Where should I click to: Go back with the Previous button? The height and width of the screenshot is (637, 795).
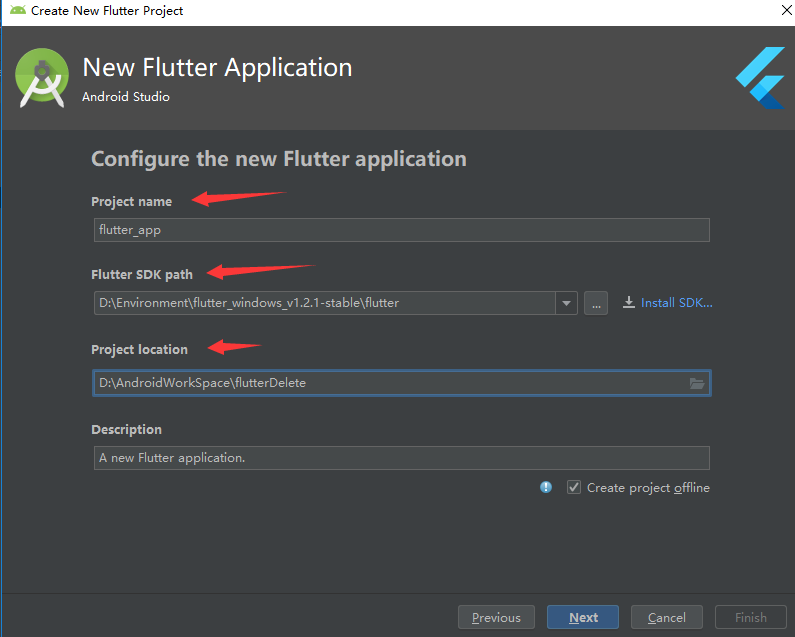point(496,617)
